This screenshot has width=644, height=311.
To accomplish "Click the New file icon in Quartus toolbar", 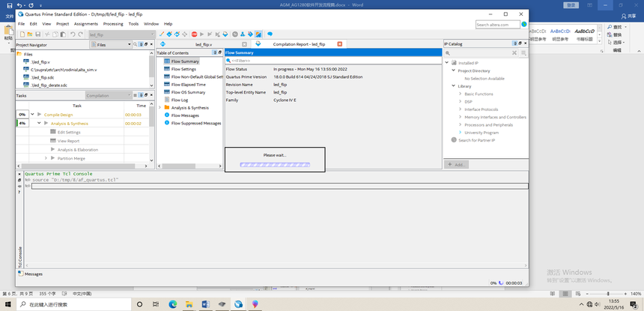I will click(x=22, y=34).
